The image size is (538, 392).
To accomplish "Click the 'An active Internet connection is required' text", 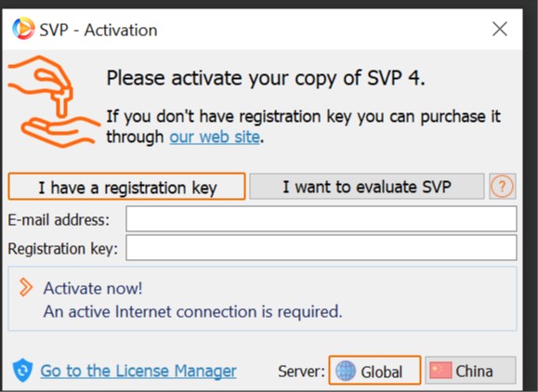I will (193, 312).
